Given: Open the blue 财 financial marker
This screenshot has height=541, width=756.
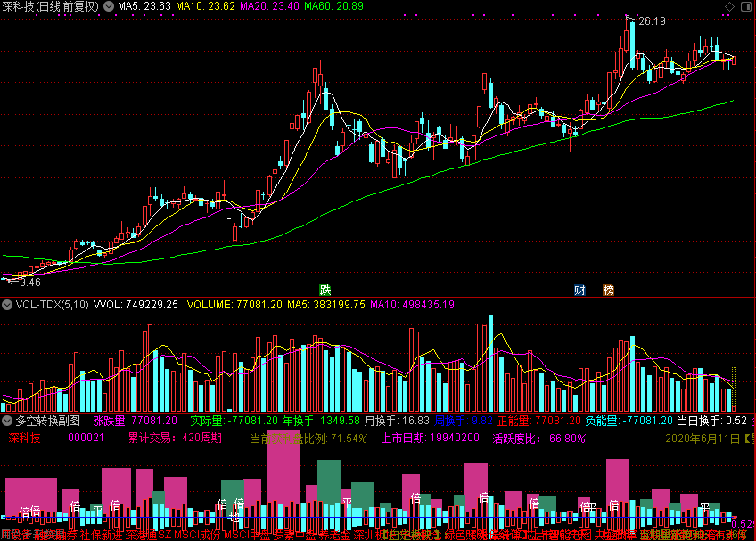Looking at the screenshot, I should [x=579, y=290].
